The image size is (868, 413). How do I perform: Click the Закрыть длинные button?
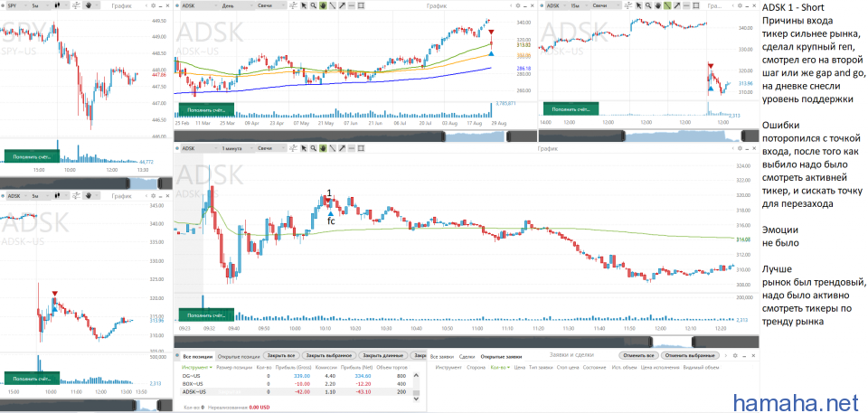pyautogui.click(x=383, y=355)
